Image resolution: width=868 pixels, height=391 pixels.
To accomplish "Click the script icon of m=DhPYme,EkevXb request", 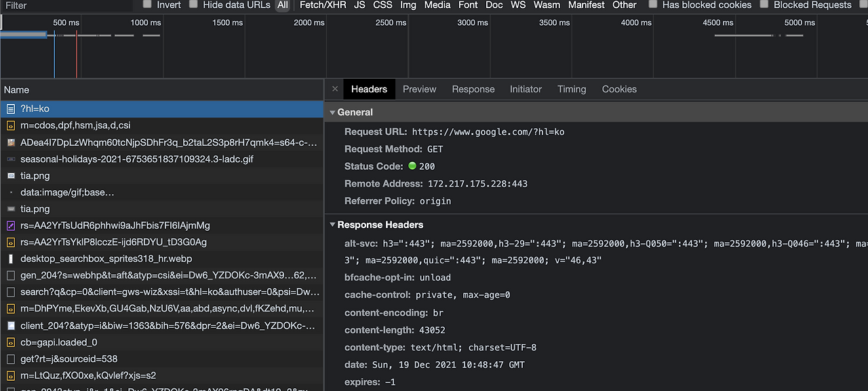I will pyautogui.click(x=11, y=309).
